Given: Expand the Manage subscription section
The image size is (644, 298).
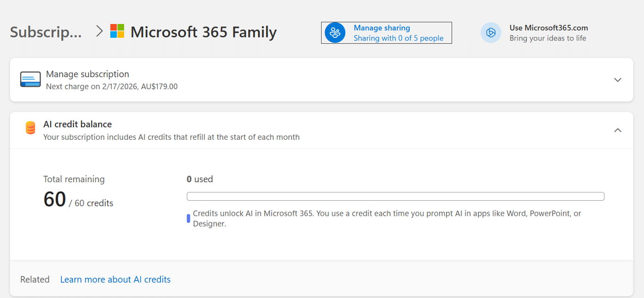Looking at the screenshot, I should [618, 80].
